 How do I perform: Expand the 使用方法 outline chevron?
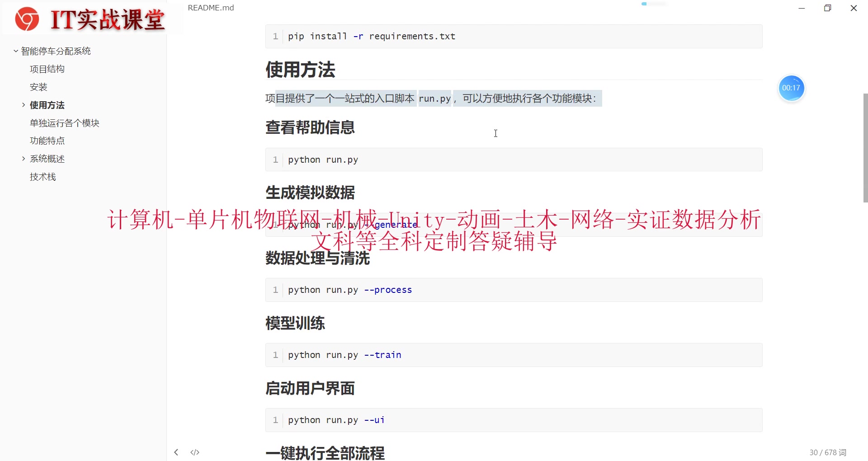[x=24, y=105]
